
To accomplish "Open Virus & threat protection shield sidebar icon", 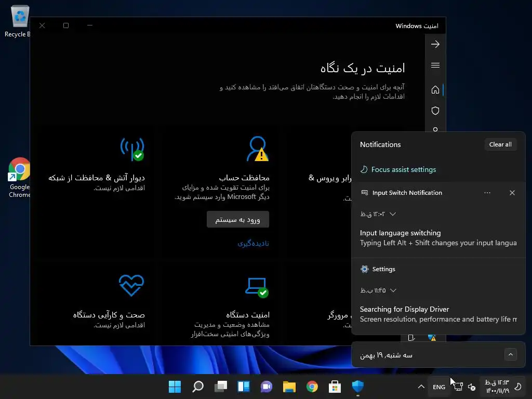I will pyautogui.click(x=435, y=111).
